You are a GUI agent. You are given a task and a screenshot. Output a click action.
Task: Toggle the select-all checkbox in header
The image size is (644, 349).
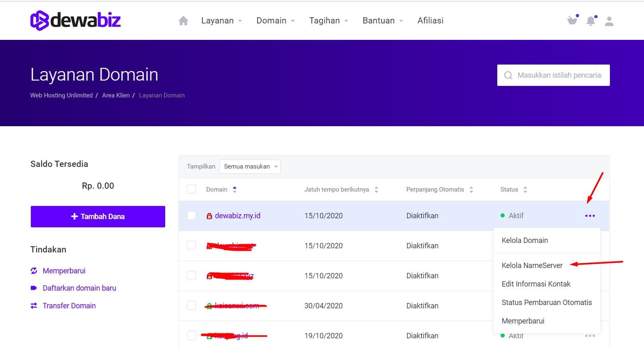tap(192, 189)
